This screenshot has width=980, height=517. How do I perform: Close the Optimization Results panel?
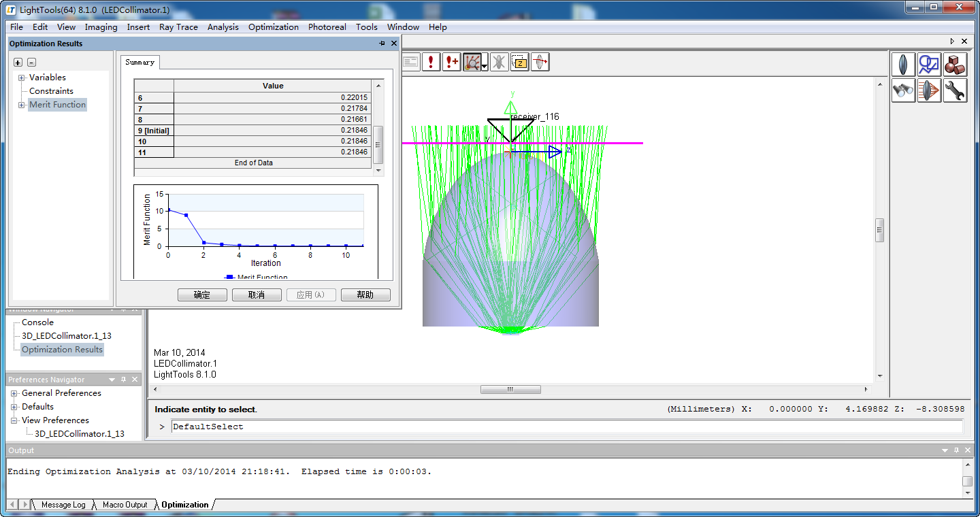[393, 43]
